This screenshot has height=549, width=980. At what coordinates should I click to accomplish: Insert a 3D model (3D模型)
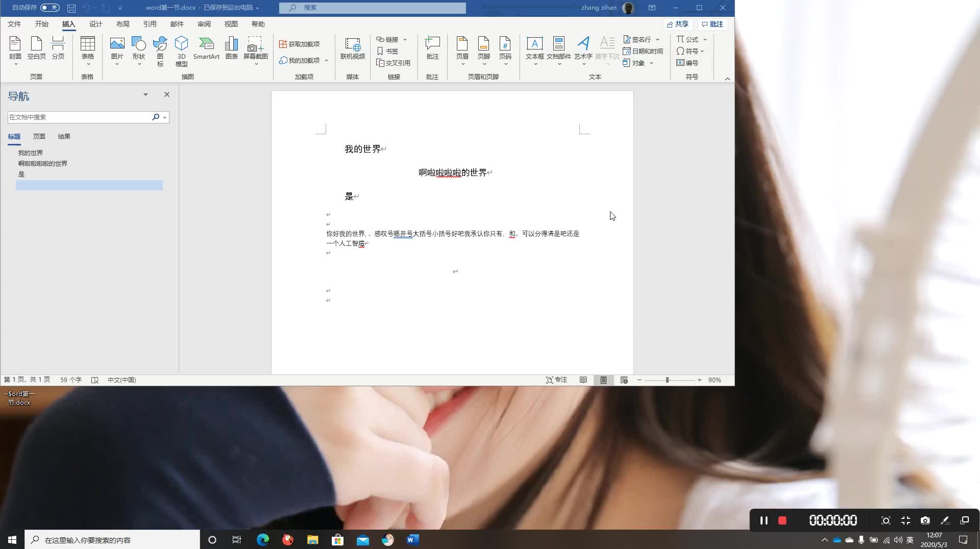point(181,51)
